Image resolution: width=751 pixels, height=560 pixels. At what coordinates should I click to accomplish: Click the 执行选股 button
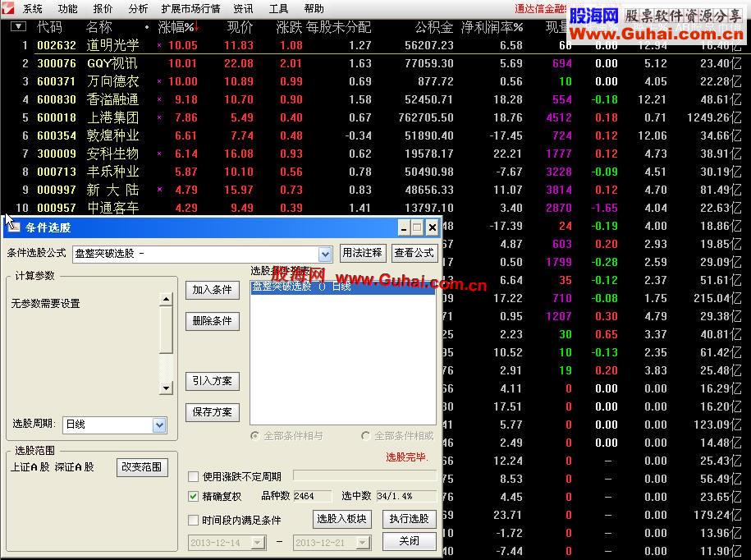click(x=409, y=519)
